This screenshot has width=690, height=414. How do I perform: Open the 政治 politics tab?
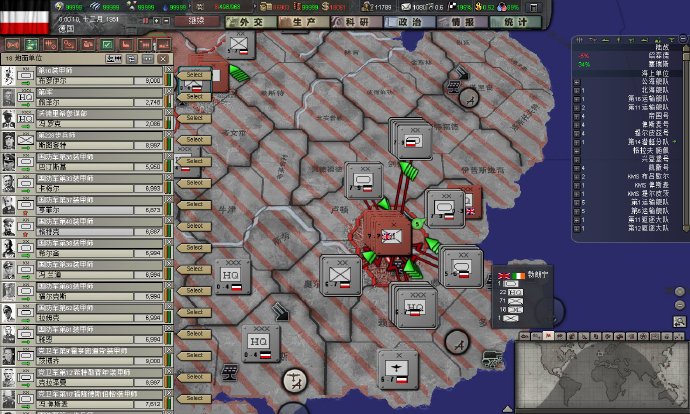point(409,22)
